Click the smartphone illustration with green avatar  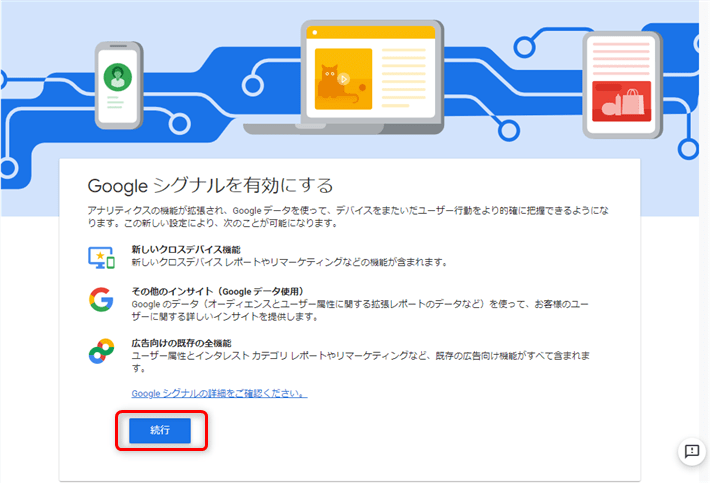[119, 85]
